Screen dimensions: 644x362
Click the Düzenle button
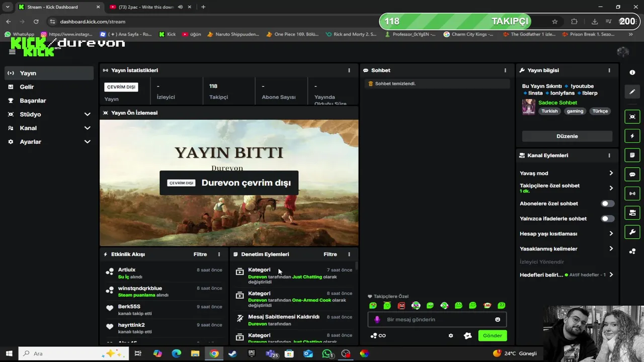tap(567, 136)
